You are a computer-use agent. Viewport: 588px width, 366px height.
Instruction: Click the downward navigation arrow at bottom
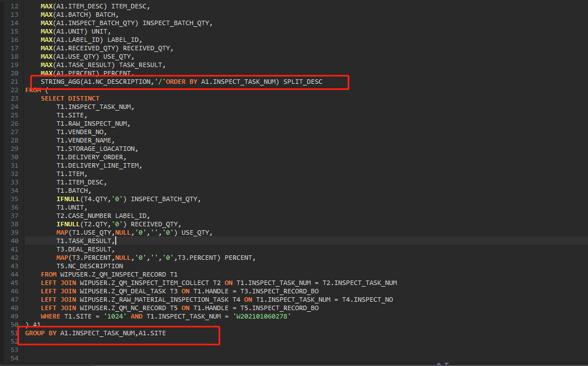[447, 363]
